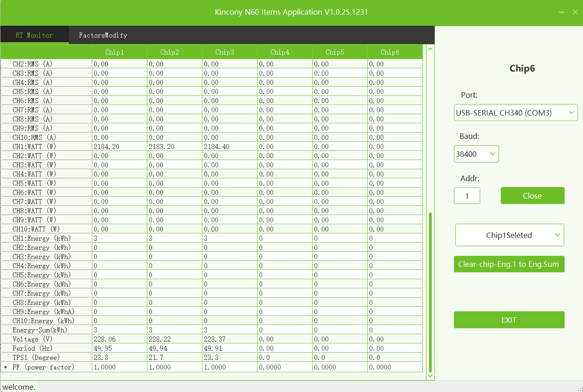Select the Chip1 column header
Viewport: 583px width, 392px height.
114,52
